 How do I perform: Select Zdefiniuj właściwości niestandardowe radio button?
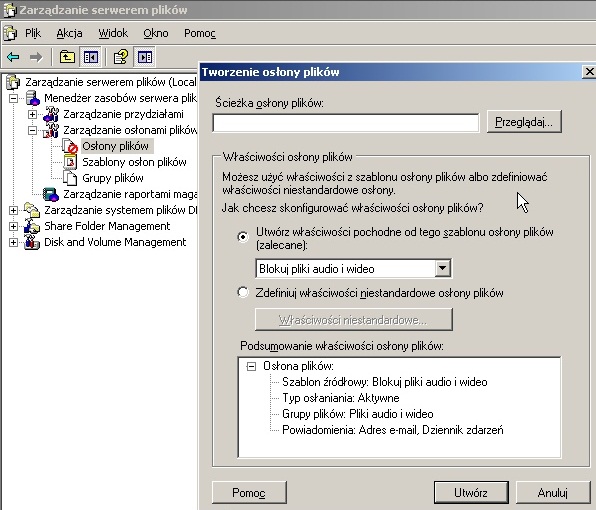click(x=243, y=292)
